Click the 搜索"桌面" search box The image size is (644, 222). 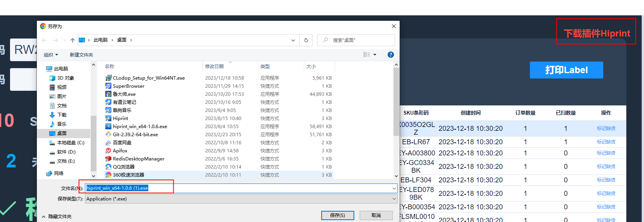click(x=356, y=40)
